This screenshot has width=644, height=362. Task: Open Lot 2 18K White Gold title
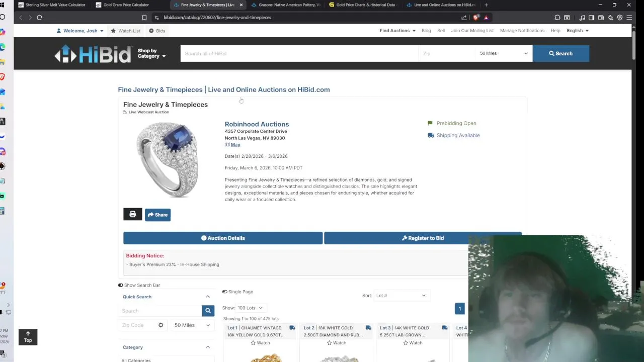(x=333, y=331)
